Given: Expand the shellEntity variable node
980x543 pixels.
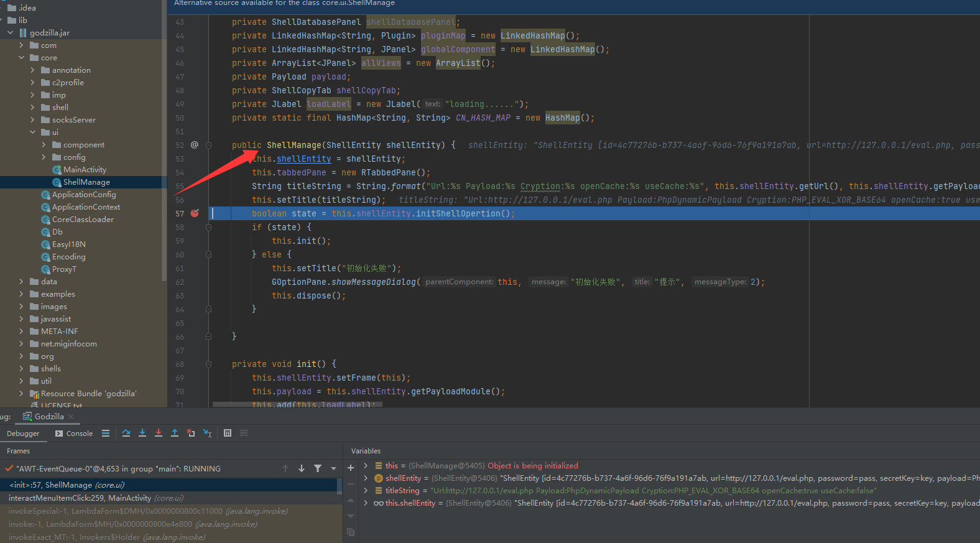Looking at the screenshot, I should [x=366, y=478].
